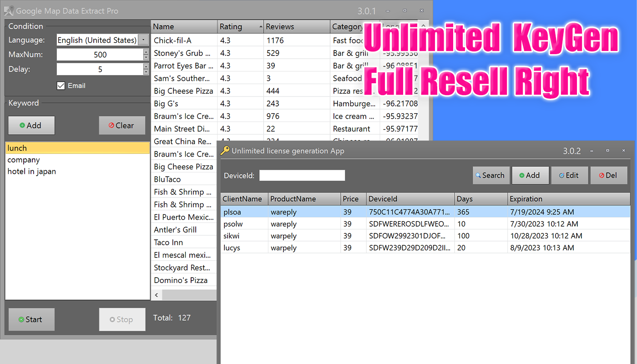Start the data extraction
Screen dimensions: 637x364
point(31,319)
